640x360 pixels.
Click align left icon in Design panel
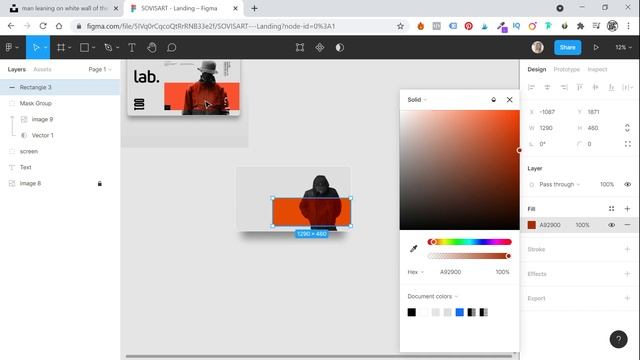pos(531,87)
